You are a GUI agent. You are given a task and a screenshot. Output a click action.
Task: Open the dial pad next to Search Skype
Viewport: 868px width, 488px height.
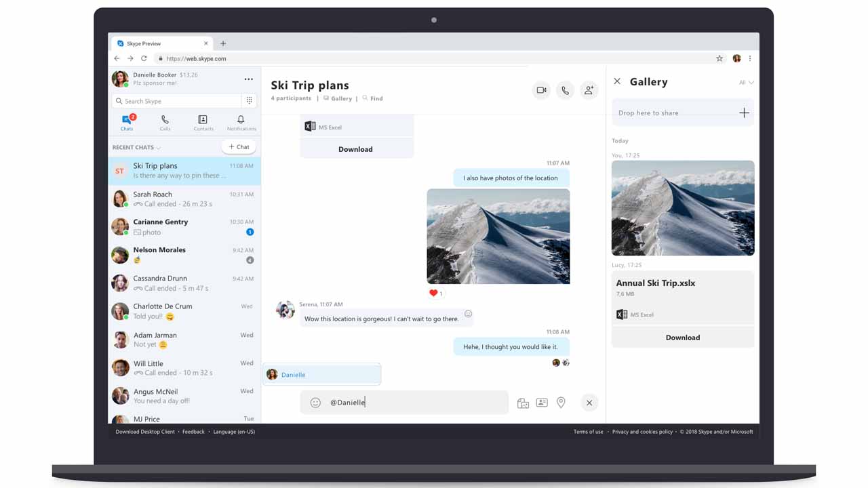249,100
